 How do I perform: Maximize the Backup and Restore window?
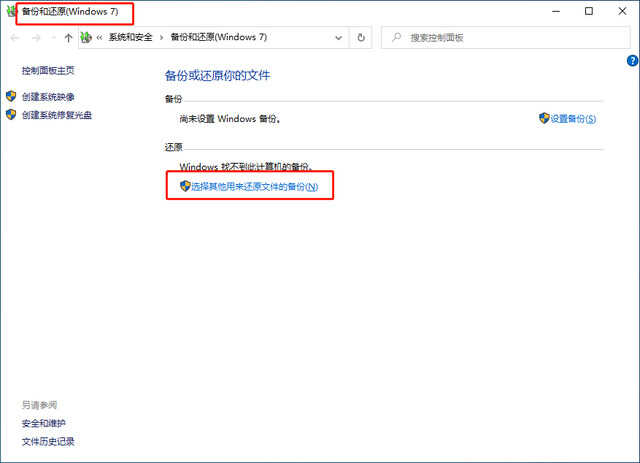[589, 11]
